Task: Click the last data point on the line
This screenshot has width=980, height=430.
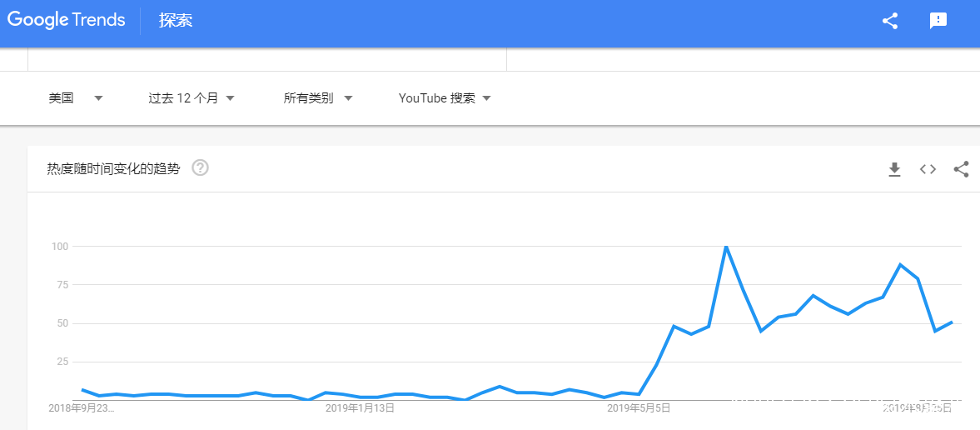Action: pyautogui.click(x=952, y=322)
